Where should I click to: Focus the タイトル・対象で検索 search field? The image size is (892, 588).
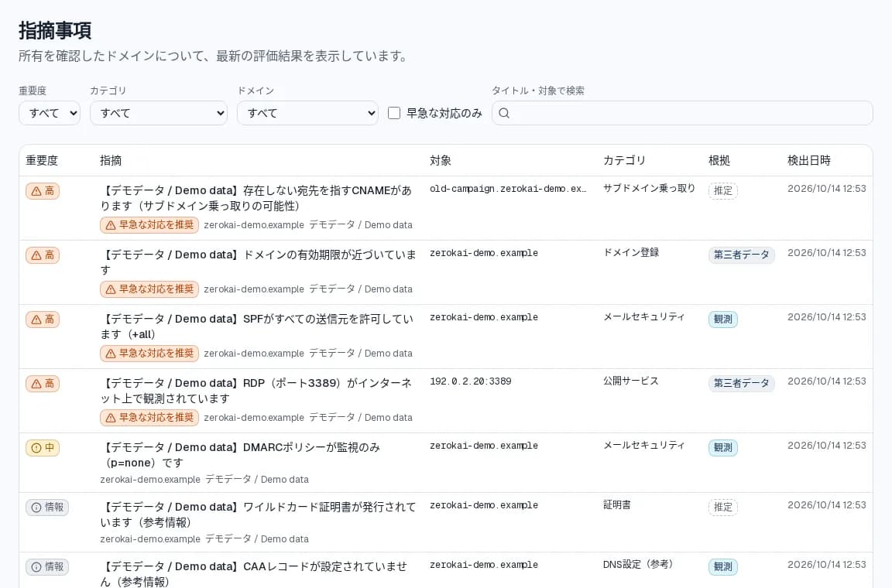pos(682,113)
